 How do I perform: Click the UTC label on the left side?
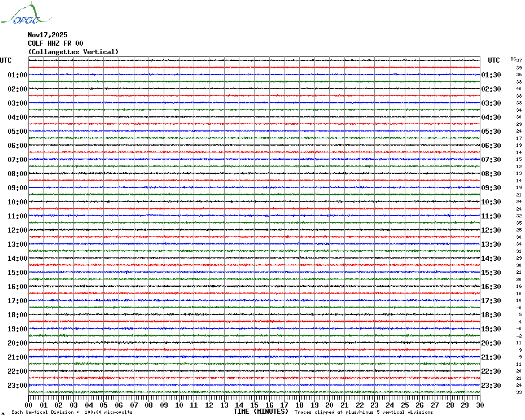point(6,60)
